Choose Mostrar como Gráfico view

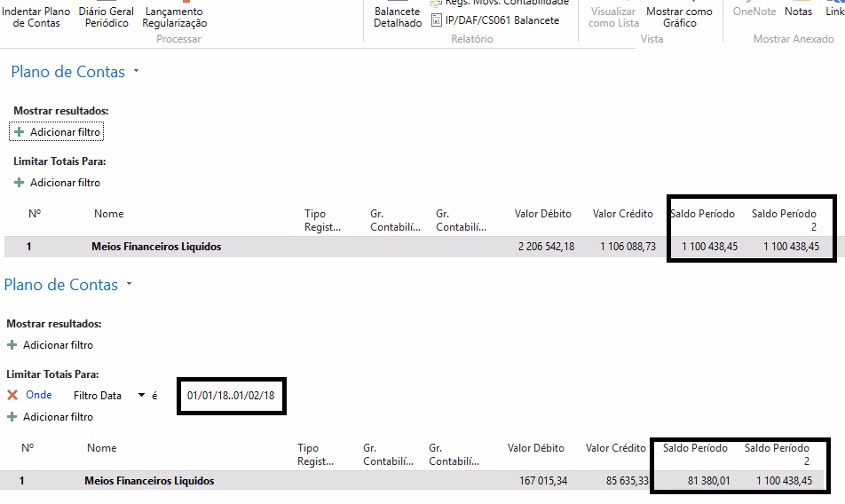click(680, 17)
